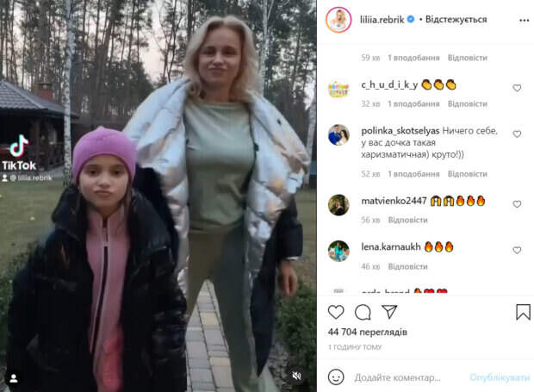Open comment bubble icon below post
The width and height of the screenshot is (534, 392).
pos(363,312)
